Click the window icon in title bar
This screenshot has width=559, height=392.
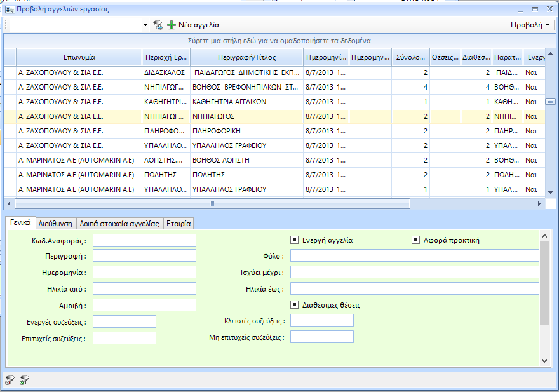point(10,9)
